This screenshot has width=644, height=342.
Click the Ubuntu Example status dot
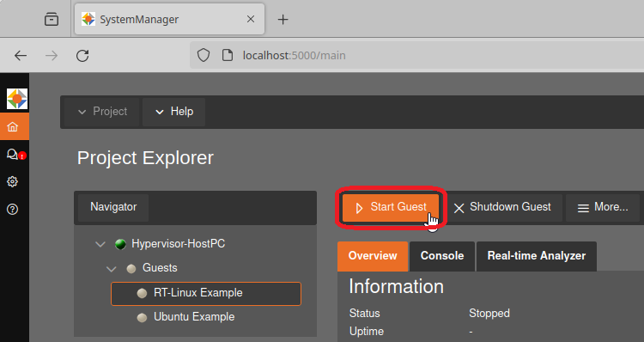(x=142, y=317)
